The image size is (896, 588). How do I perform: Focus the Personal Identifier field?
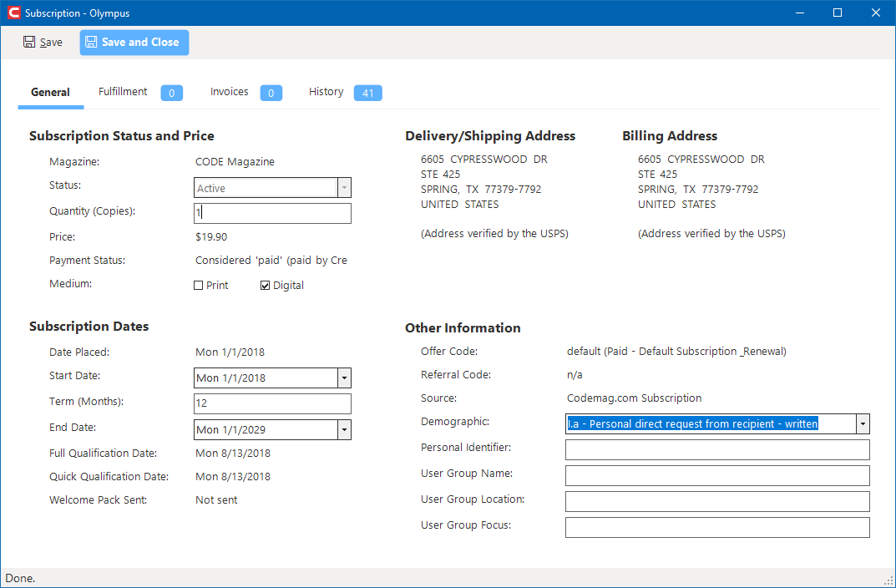pos(717,449)
